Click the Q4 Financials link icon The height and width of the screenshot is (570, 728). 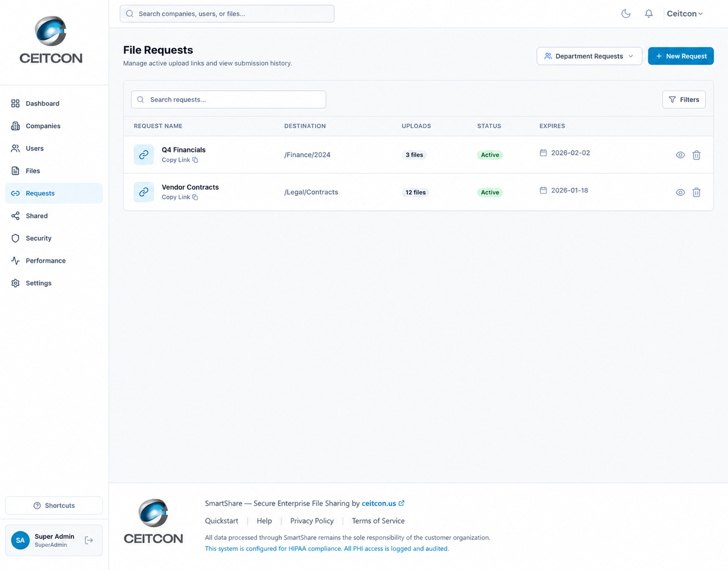tap(144, 155)
